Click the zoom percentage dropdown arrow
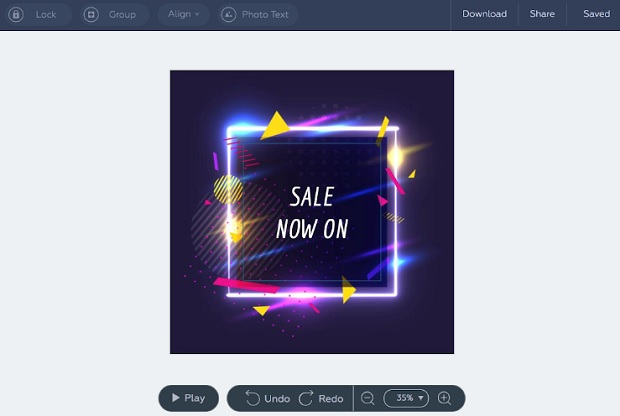 tap(421, 398)
